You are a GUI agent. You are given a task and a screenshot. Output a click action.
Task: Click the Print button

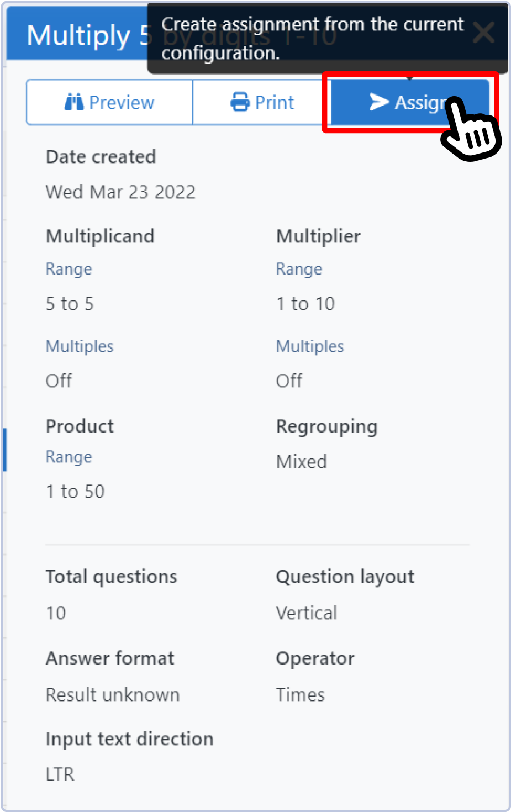pyautogui.click(x=262, y=102)
